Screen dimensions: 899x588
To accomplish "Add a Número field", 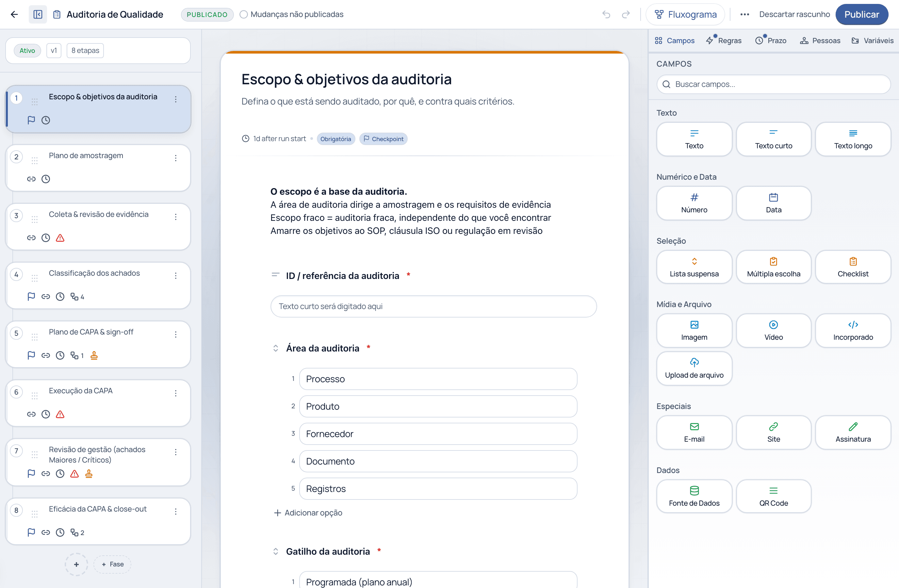I will point(694,203).
